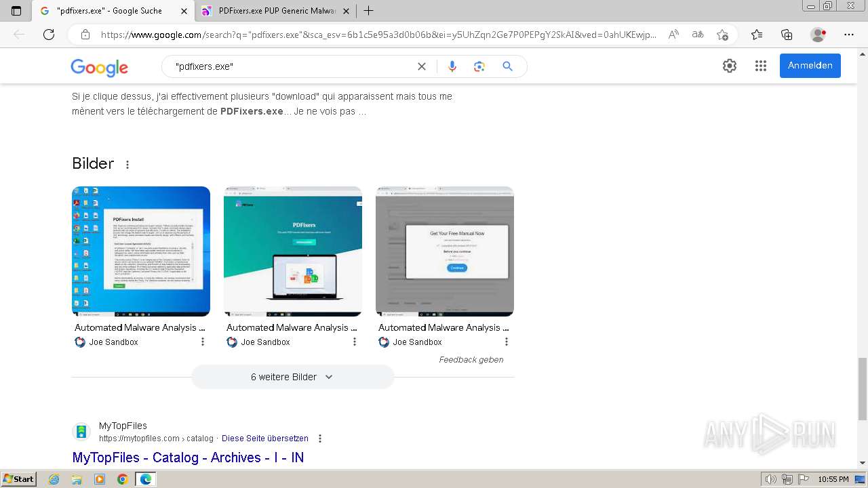Open the Favorites list
This screenshot has height=488, width=868.
757,35
